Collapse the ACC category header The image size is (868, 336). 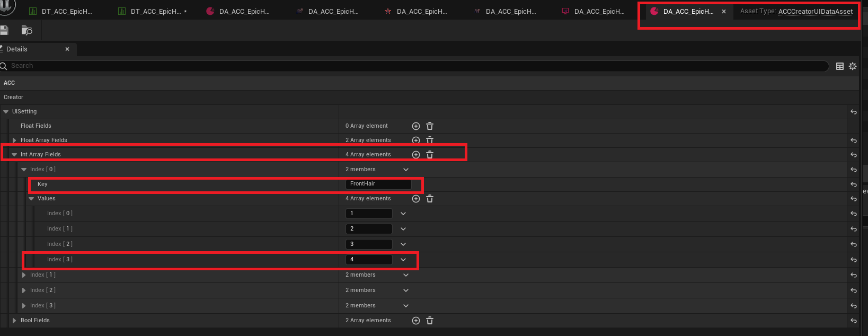pos(429,83)
